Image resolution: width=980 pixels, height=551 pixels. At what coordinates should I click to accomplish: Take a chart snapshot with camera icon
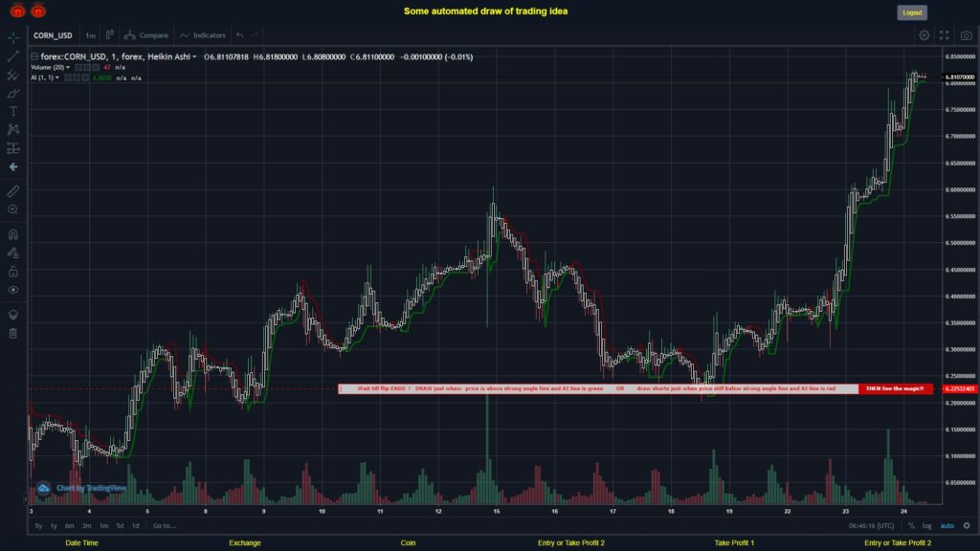coord(967,35)
